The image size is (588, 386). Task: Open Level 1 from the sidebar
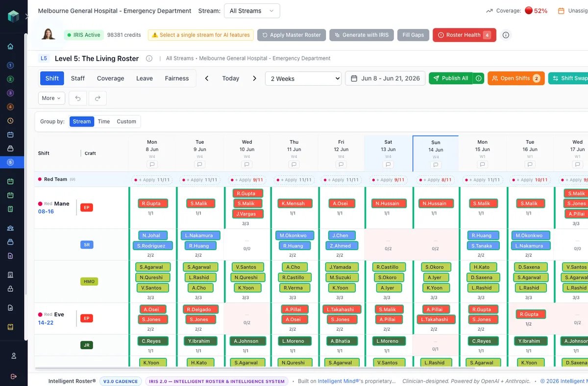10,65
